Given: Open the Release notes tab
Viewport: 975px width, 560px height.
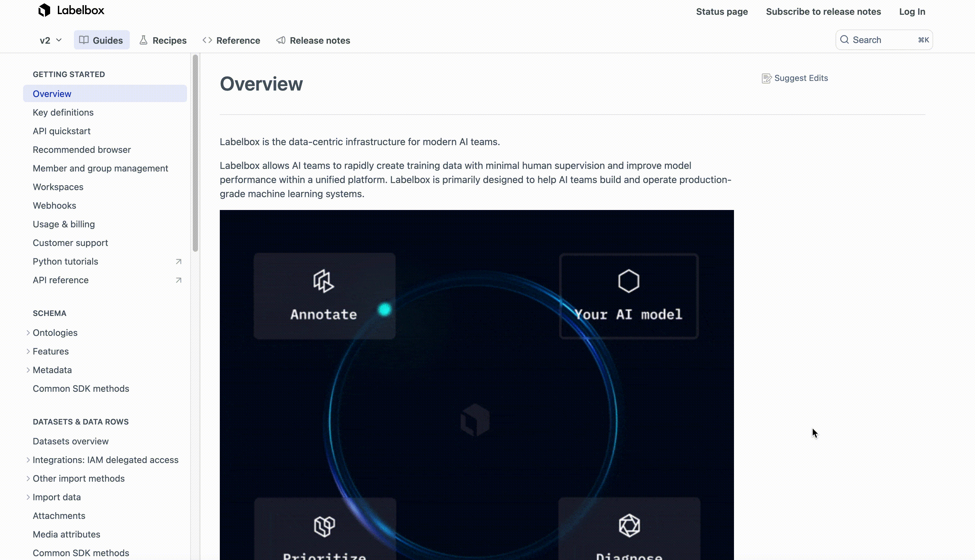Looking at the screenshot, I should pos(313,40).
